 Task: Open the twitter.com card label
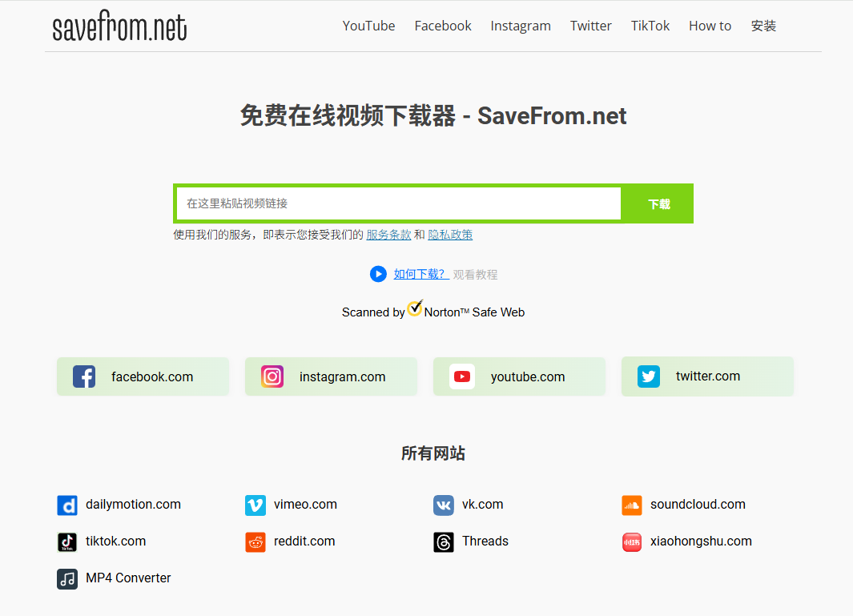[708, 376]
